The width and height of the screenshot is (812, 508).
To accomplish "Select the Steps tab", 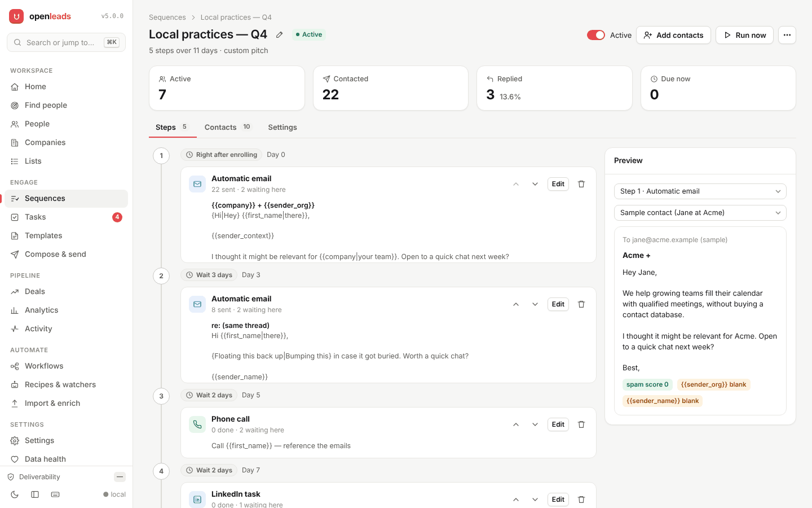I will tap(173, 128).
